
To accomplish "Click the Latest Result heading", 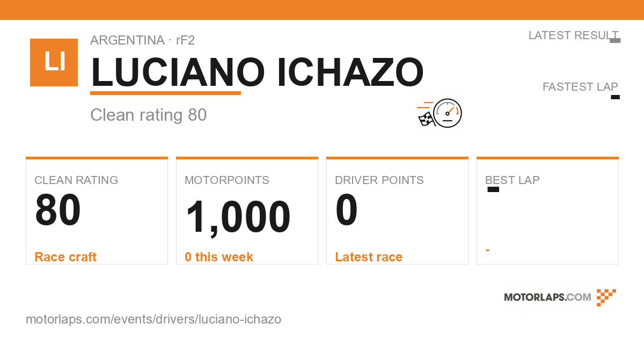I will (573, 35).
